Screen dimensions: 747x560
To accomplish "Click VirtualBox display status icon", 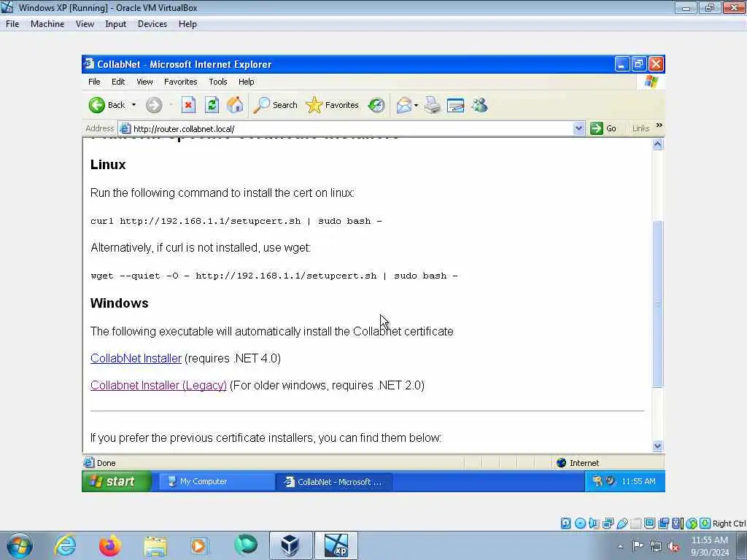I will pyautogui.click(x=649, y=524).
